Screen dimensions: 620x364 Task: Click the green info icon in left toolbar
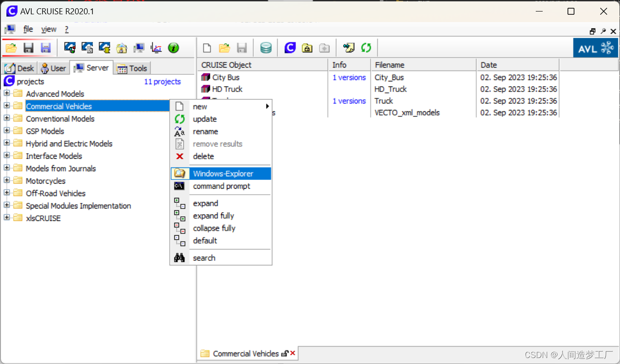[x=173, y=48]
